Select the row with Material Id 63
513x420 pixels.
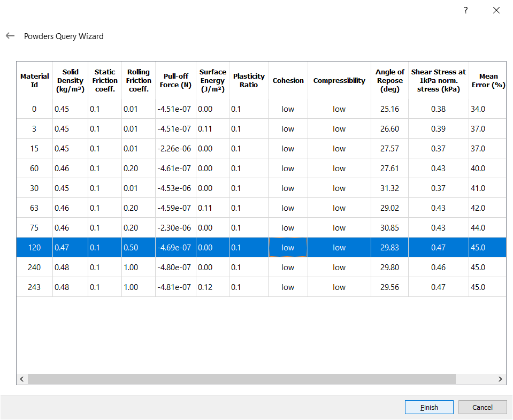coord(34,208)
